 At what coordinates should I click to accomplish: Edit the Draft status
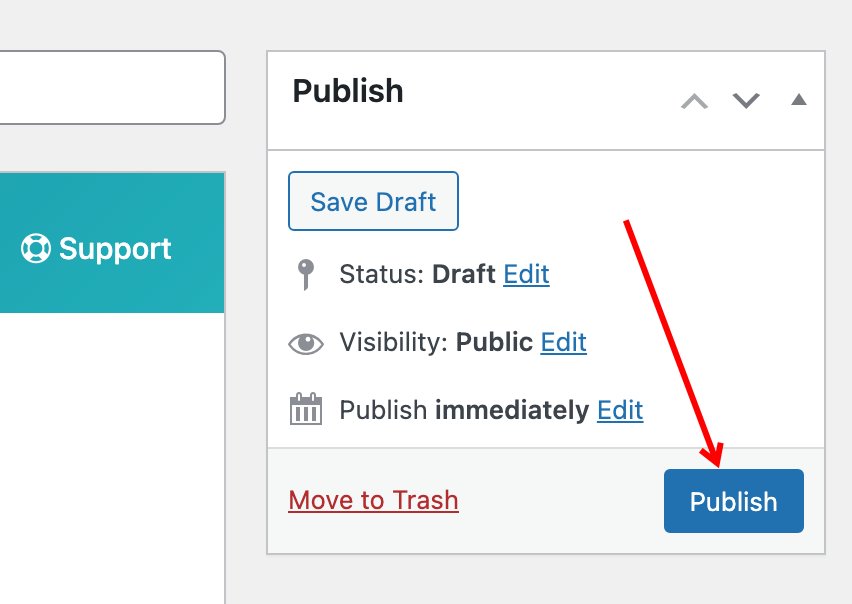(x=526, y=274)
